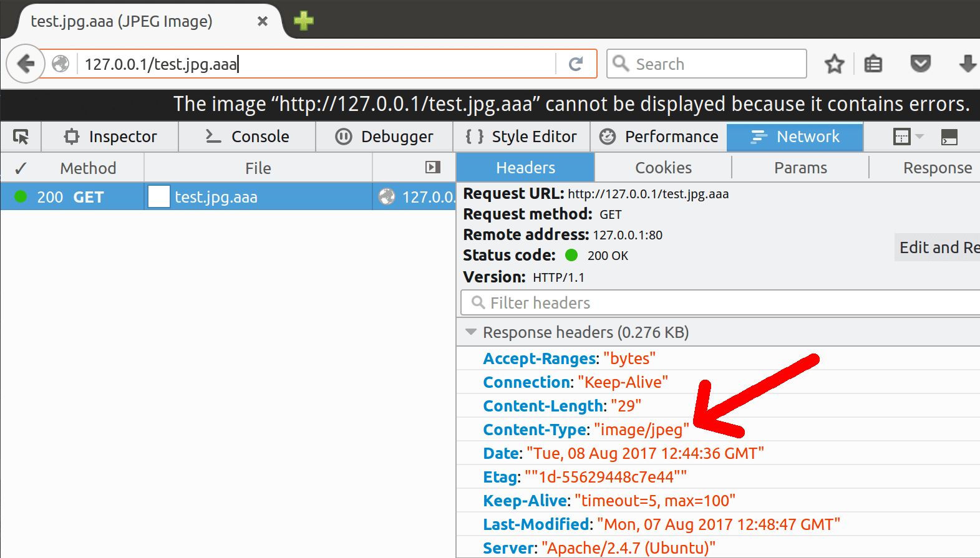This screenshot has height=558, width=980.
Task: Open the devtools frame selector dropdown
Action: (908, 137)
